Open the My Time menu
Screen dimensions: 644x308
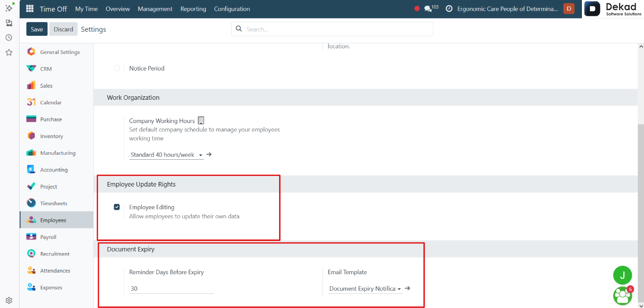pos(86,9)
